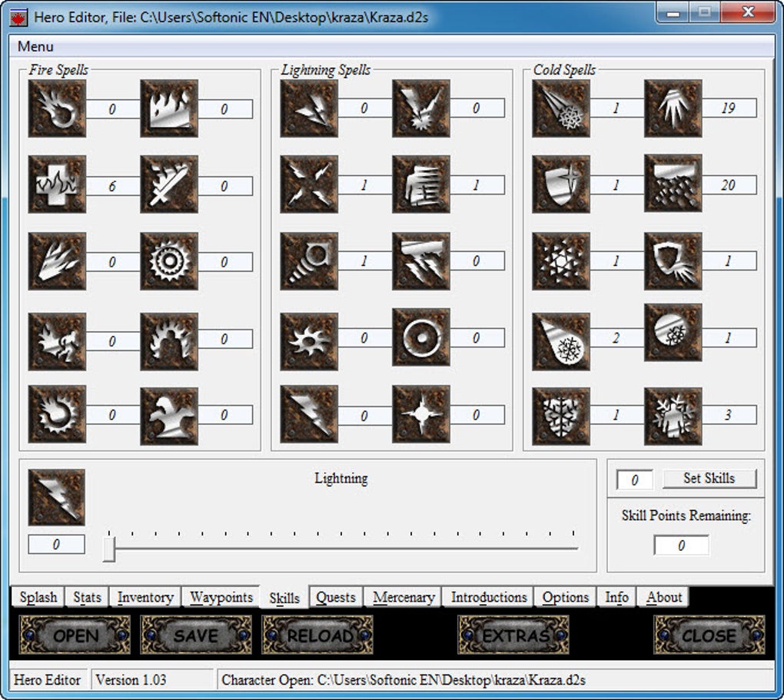The width and height of the screenshot is (784, 700).
Task: Select the Blaze running figure skill icon
Action: [57, 341]
